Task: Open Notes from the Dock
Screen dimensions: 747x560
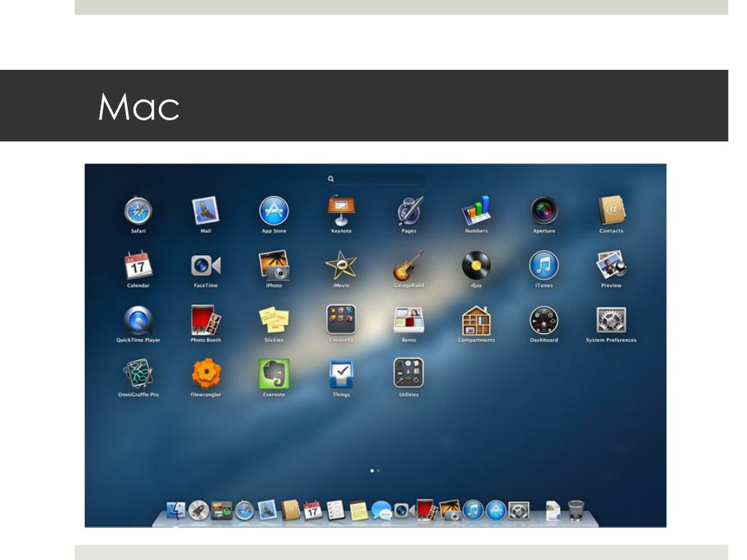Action: coord(358,510)
